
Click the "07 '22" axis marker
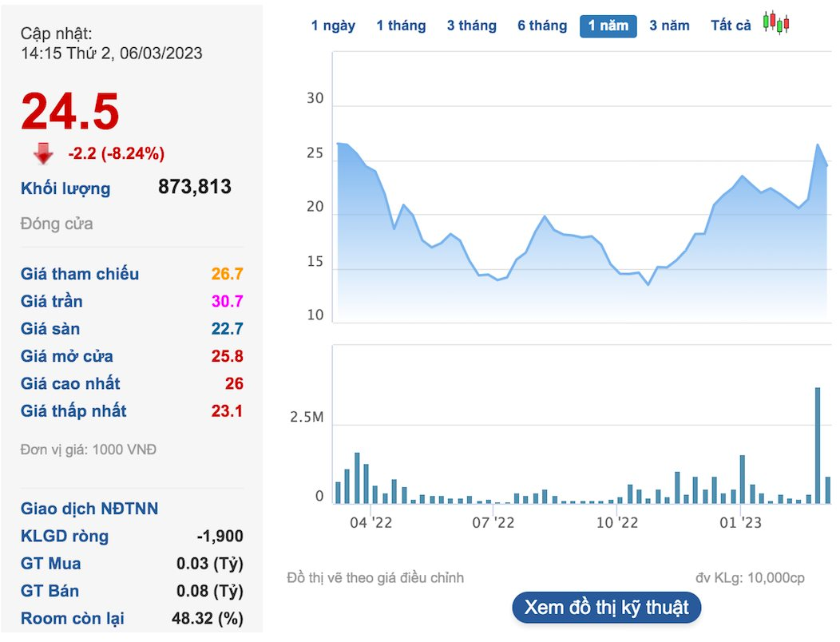(x=493, y=523)
